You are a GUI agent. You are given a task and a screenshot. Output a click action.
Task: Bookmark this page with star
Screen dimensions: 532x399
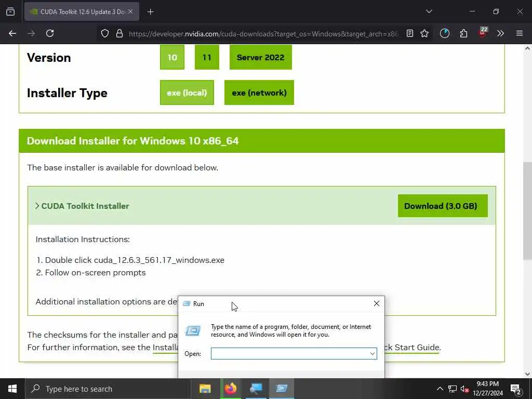424,33
